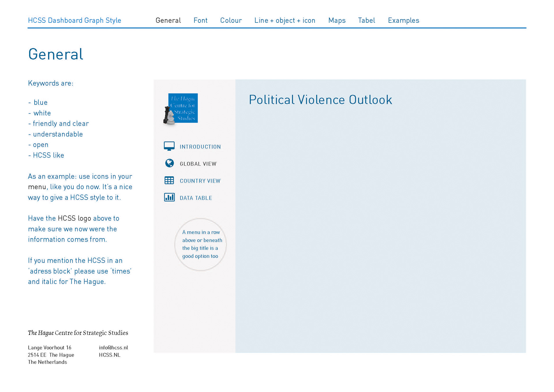Click the Political Violence Outlook heading

pos(320,100)
